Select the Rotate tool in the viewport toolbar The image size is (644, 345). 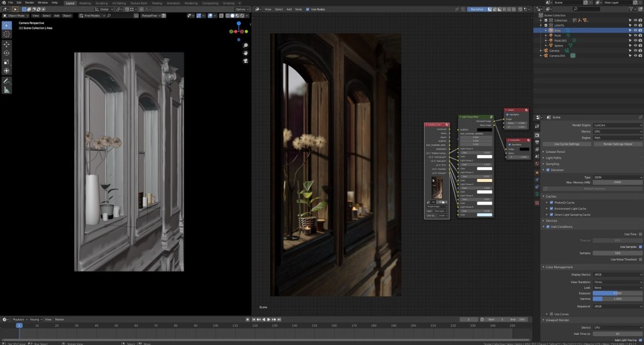(7, 53)
